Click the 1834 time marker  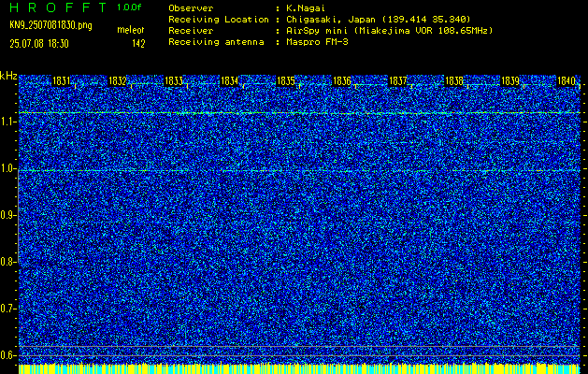coord(230,80)
